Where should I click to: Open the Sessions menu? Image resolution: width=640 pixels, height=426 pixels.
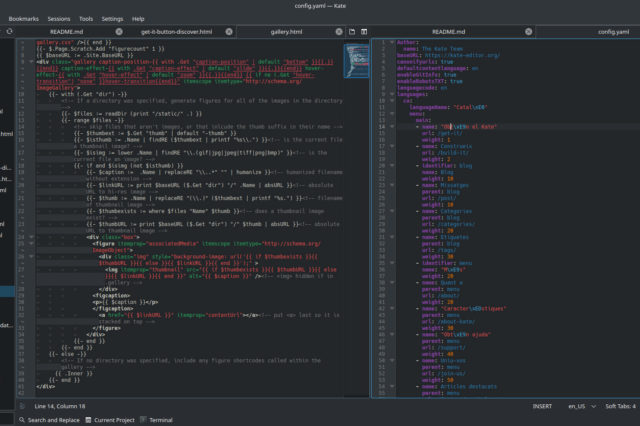[x=58, y=18]
